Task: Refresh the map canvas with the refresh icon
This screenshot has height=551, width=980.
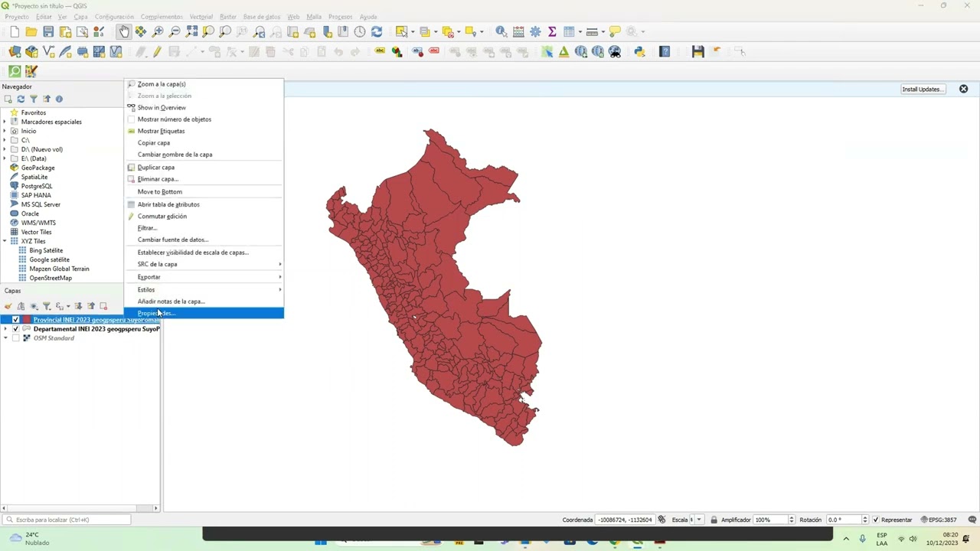Action: click(x=377, y=31)
